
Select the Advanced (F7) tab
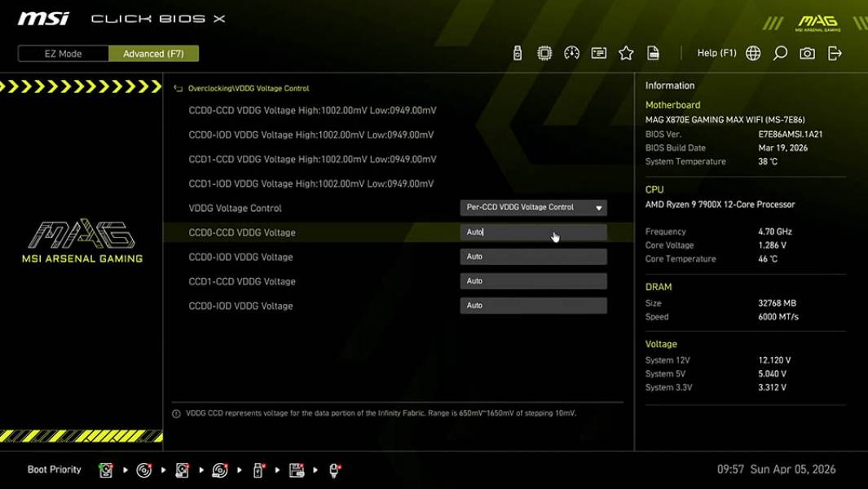click(154, 53)
